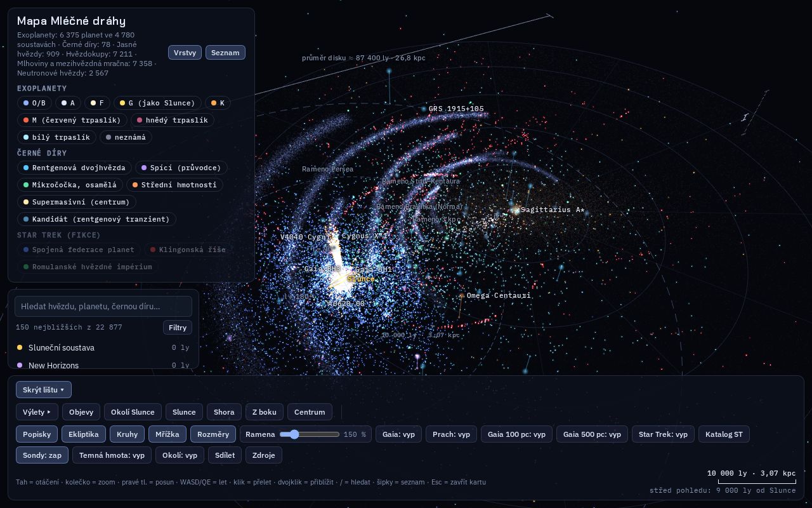
Task: Switch to Shora top-down view
Action: pyautogui.click(x=224, y=412)
